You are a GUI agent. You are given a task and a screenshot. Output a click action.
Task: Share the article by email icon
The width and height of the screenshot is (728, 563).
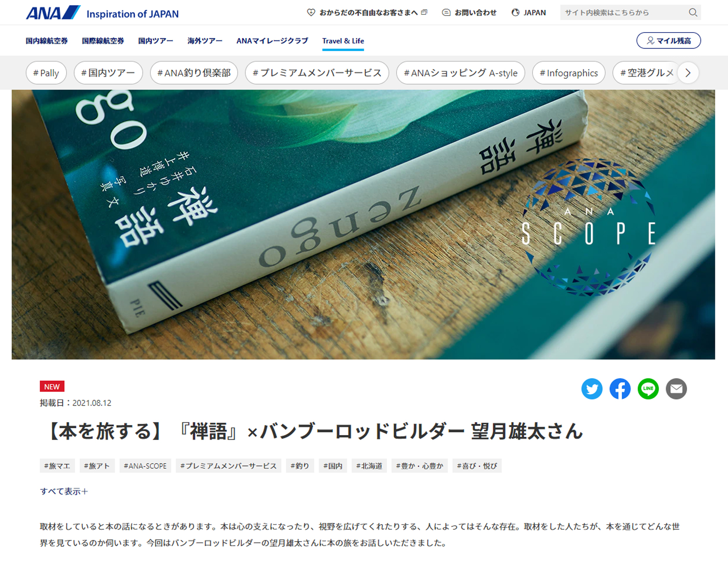pyautogui.click(x=677, y=389)
